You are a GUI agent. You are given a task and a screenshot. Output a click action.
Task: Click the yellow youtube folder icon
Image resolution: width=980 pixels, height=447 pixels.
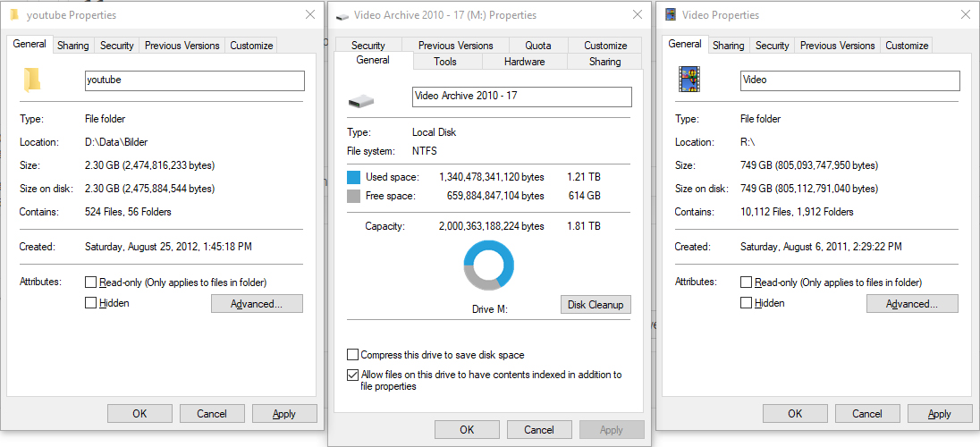(32, 80)
